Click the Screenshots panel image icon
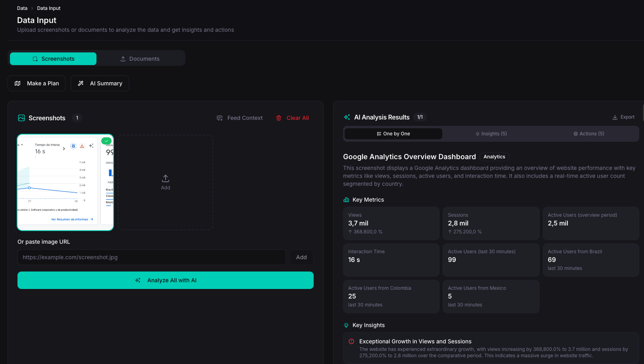Image resolution: width=644 pixels, height=364 pixels. (21, 118)
